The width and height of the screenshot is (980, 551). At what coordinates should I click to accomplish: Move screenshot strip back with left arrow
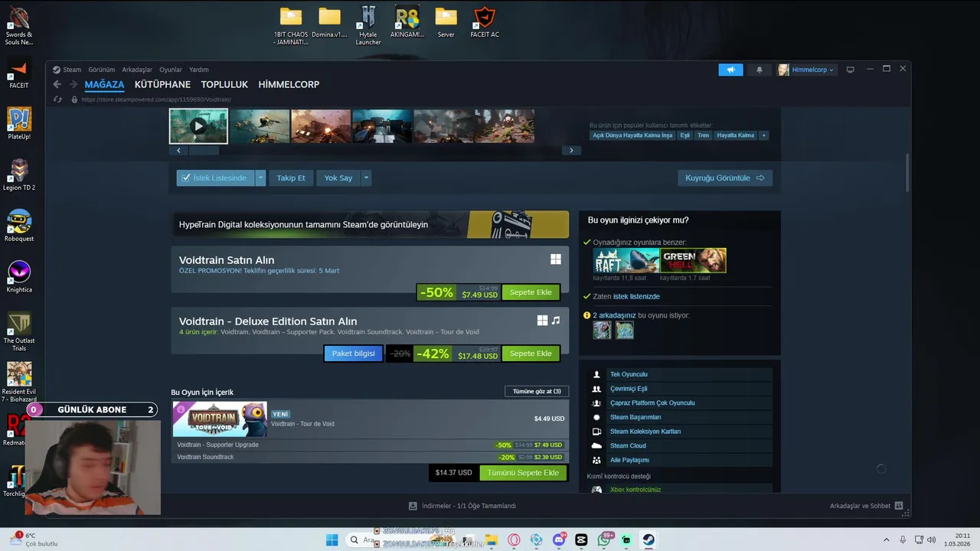pos(178,151)
